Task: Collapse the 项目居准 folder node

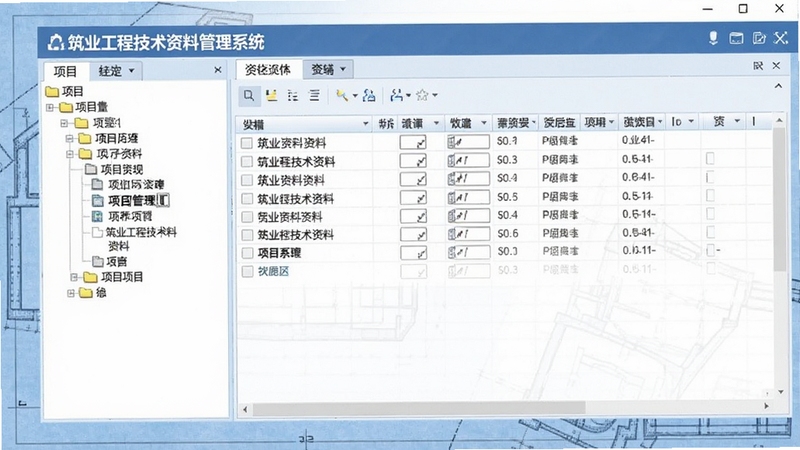Action: tap(70, 138)
